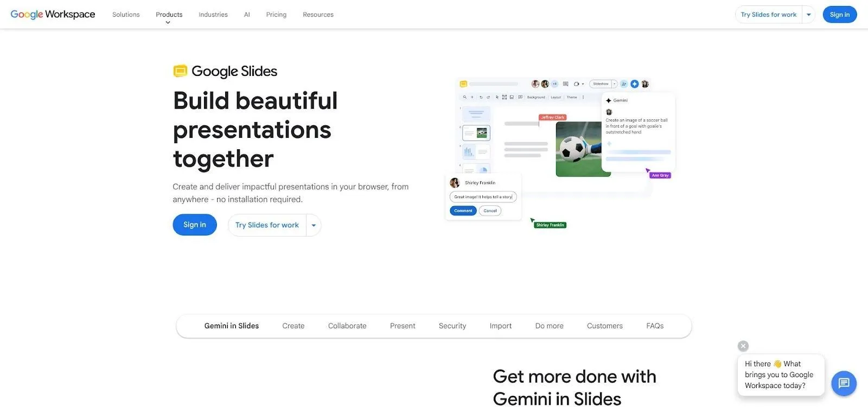Click the 'Build beautiful presentations together' heading
The width and height of the screenshot is (868, 407).
pyautogui.click(x=255, y=130)
